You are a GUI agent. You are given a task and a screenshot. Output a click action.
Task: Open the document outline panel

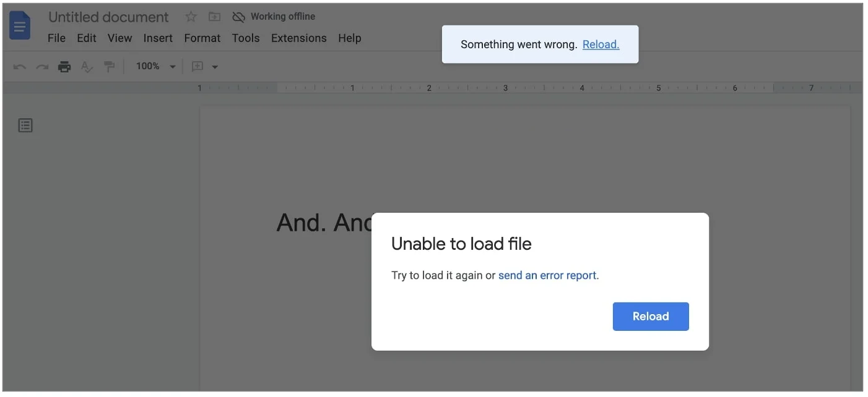(x=25, y=125)
